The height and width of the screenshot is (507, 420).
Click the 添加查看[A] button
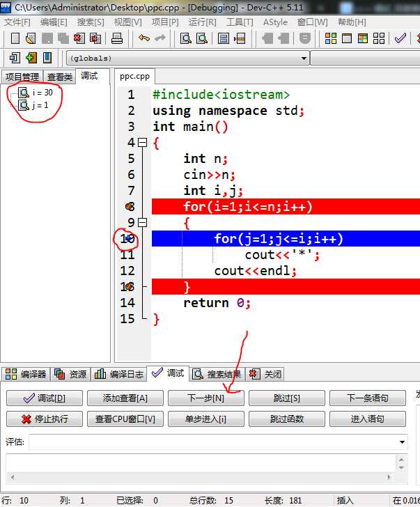pyautogui.click(x=125, y=398)
